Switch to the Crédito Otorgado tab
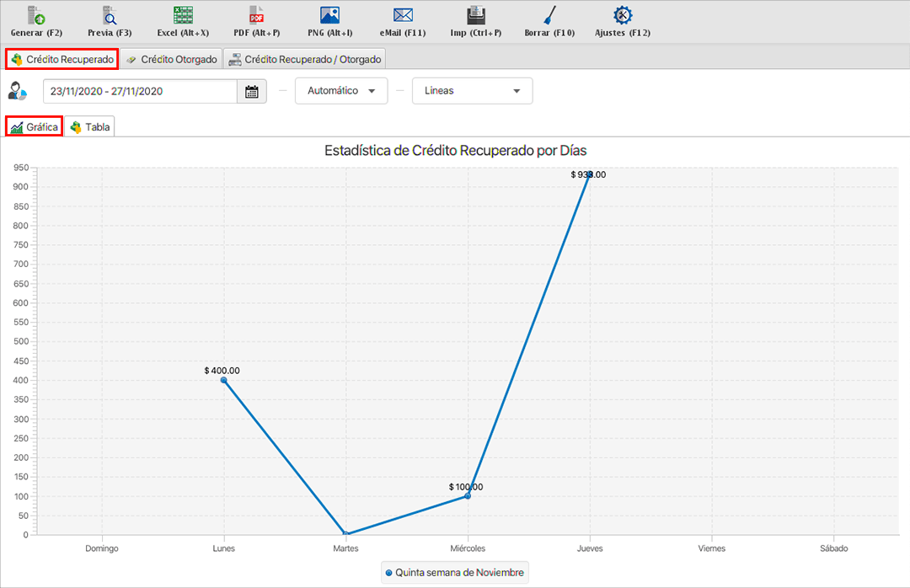 (172, 60)
